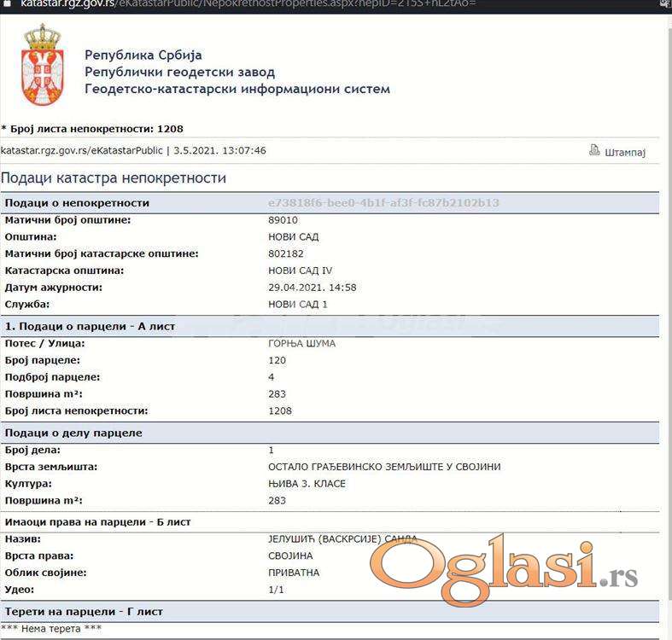Select Имаоци права на парцели - Б лист header

tap(97, 521)
